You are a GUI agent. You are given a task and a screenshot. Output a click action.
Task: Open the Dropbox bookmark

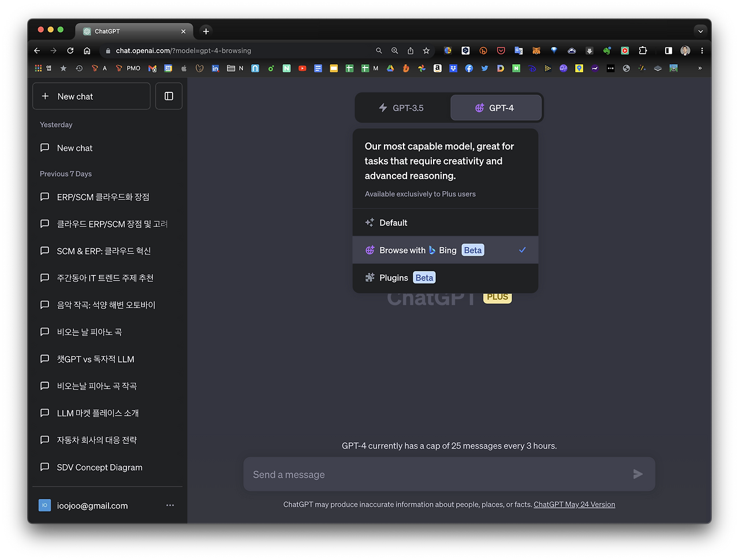click(453, 68)
